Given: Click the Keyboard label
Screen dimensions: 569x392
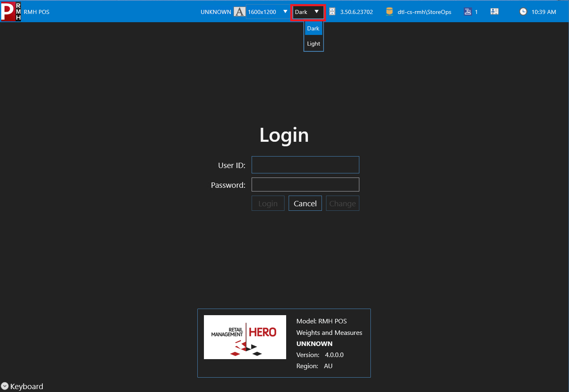Looking at the screenshot, I should click(27, 386).
